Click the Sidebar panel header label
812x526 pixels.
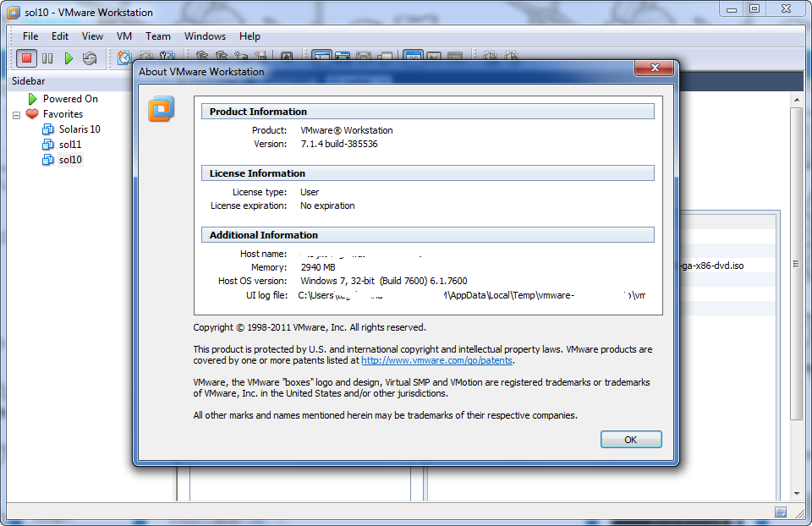click(x=29, y=81)
